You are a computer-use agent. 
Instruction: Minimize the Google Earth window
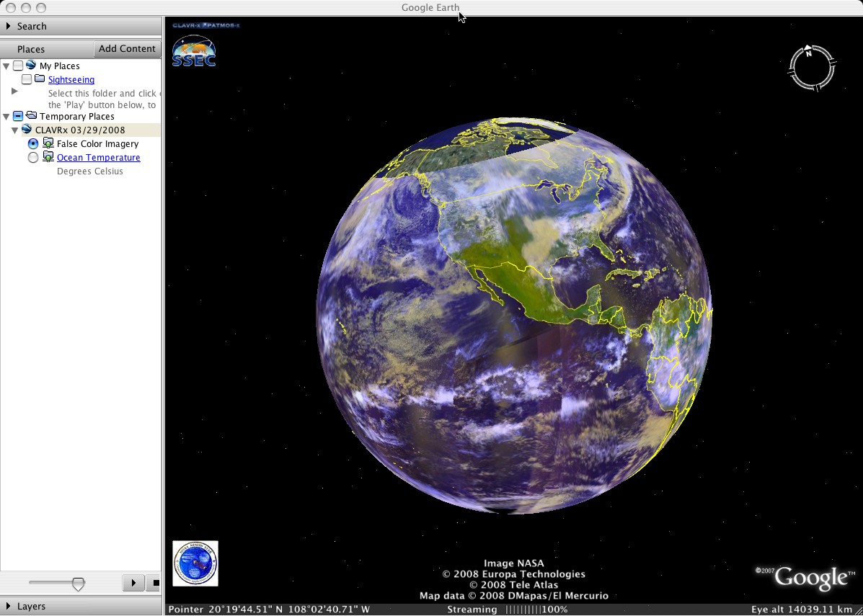(25, 8)
